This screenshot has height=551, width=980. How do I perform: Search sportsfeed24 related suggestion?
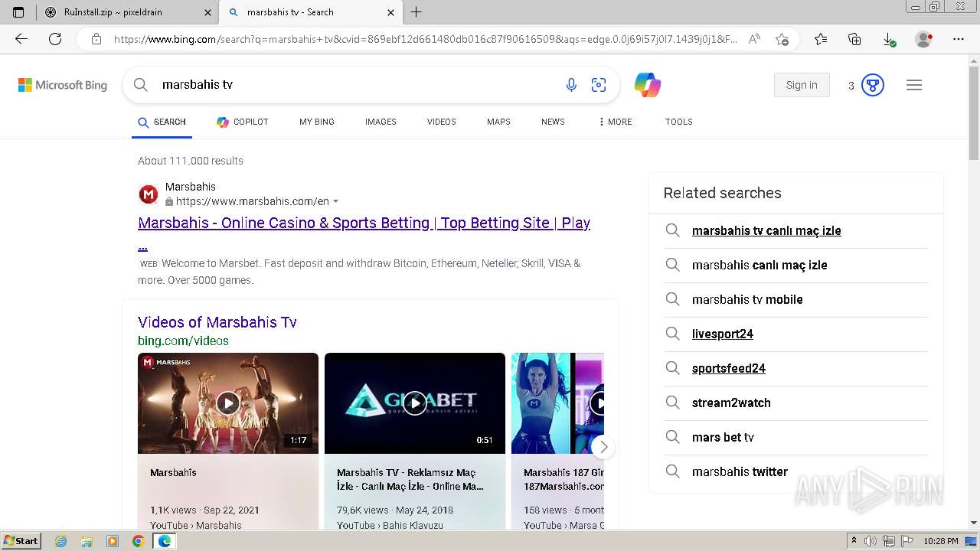[729, 368]
